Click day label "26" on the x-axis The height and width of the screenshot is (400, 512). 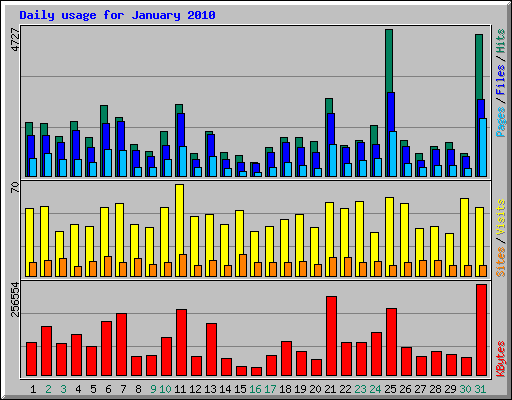[405, 389]
